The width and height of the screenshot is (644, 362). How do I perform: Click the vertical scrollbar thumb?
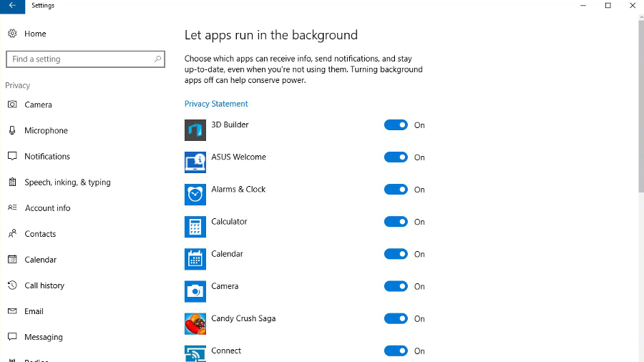641,106
